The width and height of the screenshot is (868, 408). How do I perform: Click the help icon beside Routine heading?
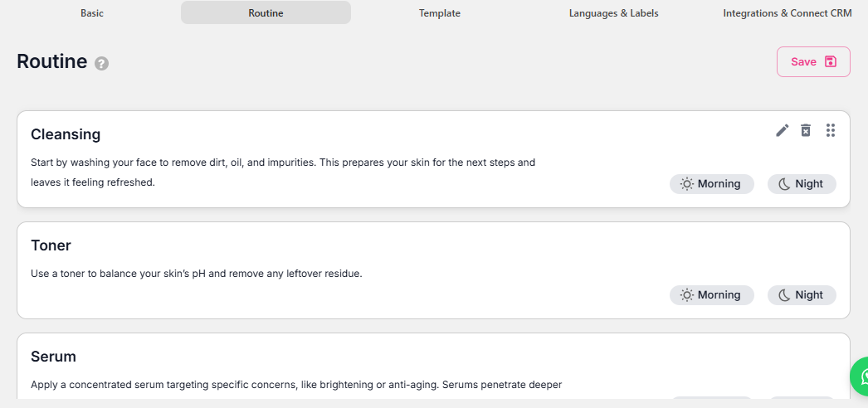[102, 63]
